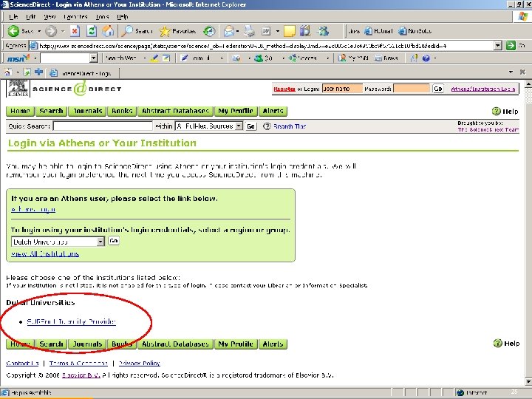Image resolution: width=532 pixels, height=399 pixels.
Task: Open the Help menu in menu bar
Action: [122, 16]
